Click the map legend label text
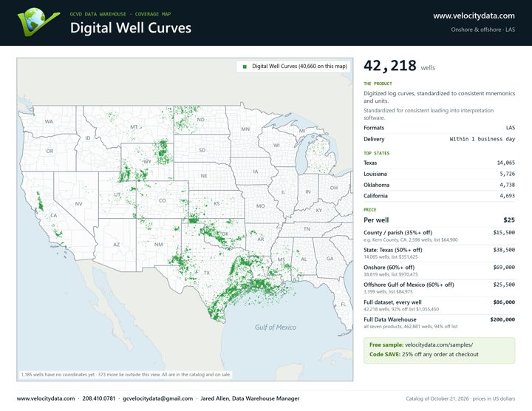532x411 pixels. click(299, 67)
